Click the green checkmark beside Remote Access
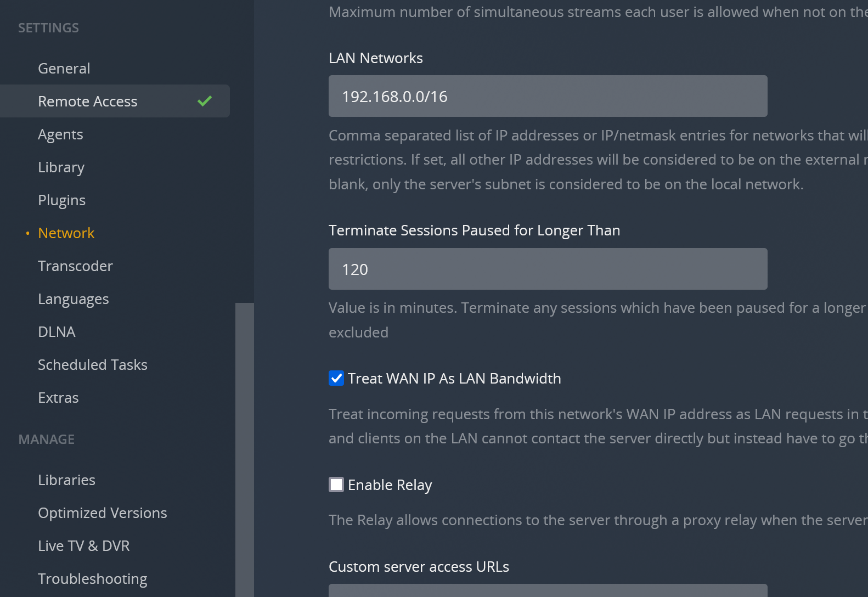 tap(205, 101)
